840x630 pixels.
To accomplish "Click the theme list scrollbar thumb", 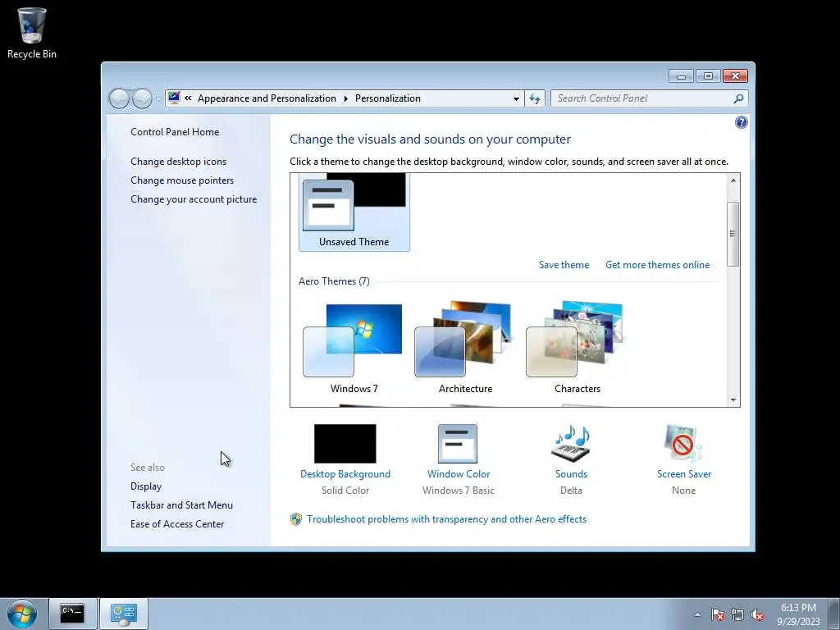I will tap(733, 234).
